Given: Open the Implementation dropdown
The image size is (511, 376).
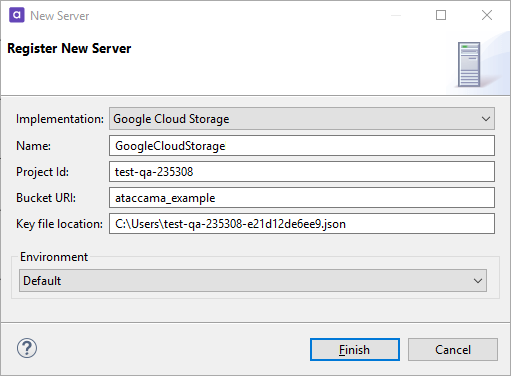Looking at the screenshot, I should click(302, 119).
